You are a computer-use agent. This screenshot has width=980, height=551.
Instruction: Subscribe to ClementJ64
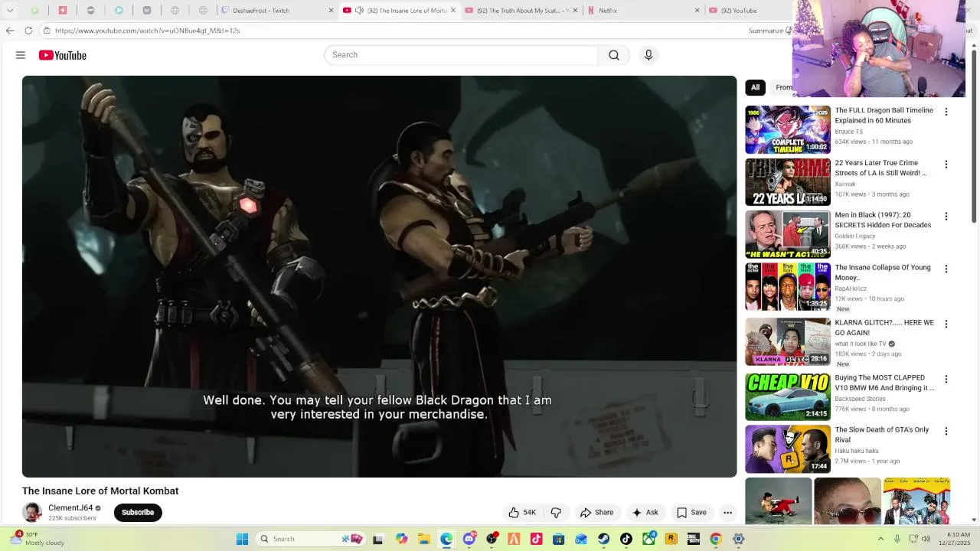pyautogui.click(x=138, y=513)
